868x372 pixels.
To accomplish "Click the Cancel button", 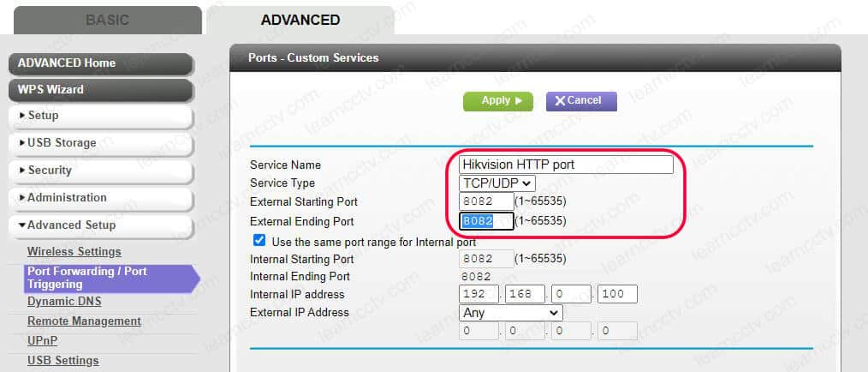I will point(580,101).
